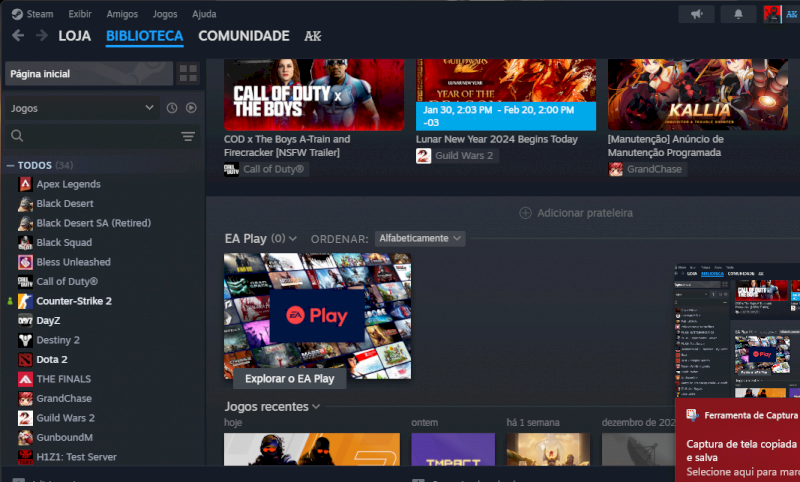Open the profile avatar in top bar
800x482 pixels.
(772, 14)
